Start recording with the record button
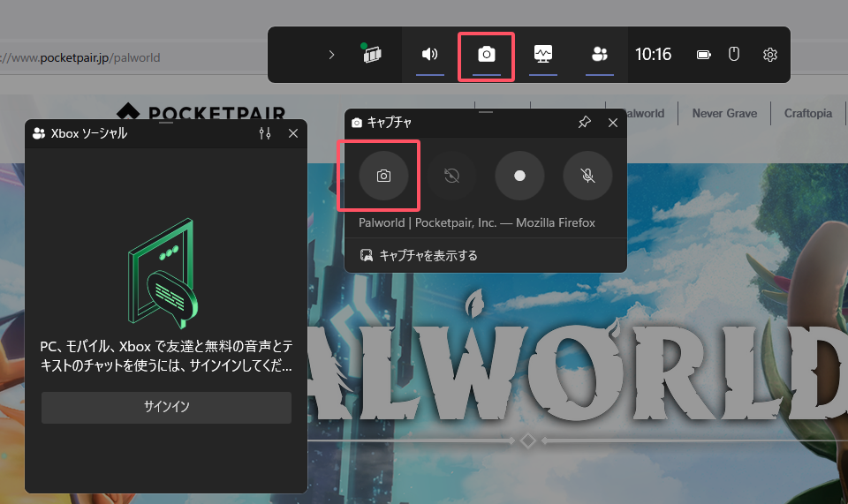848x504 pixels. coord(519,176)
